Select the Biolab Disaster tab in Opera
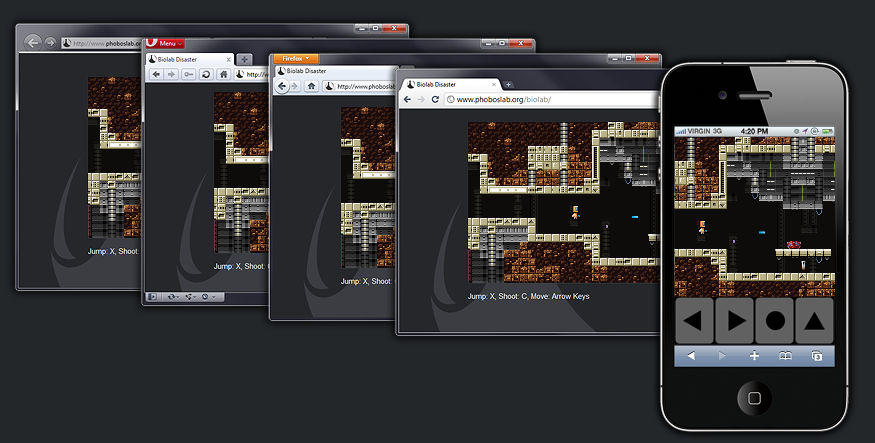This screenshot has width=875, height=443. coord(190,59)
